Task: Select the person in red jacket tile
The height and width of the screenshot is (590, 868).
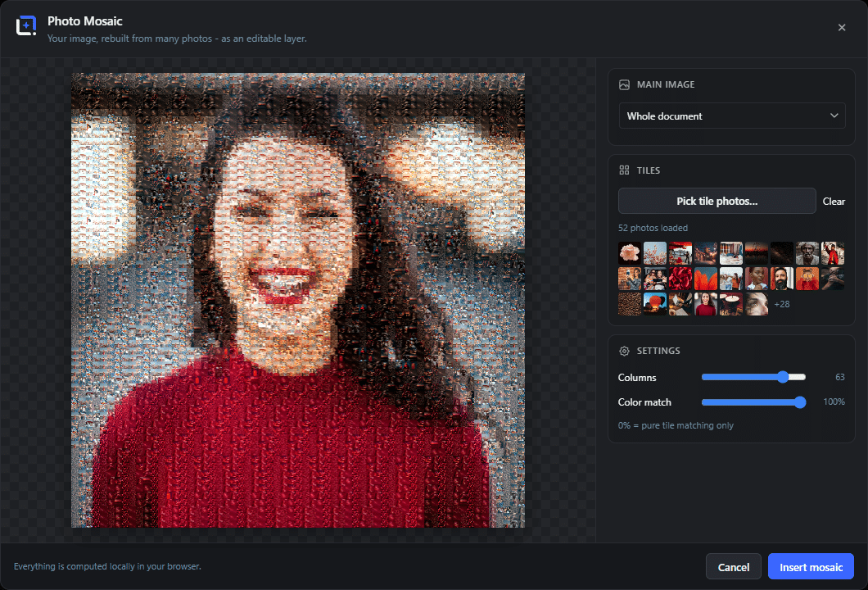Action: pyautogui.click(x=833, y=253)
